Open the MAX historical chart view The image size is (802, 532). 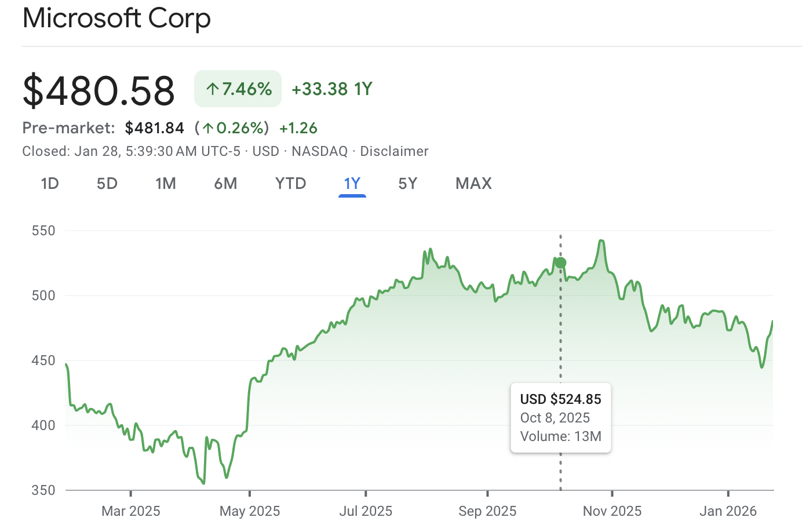(x=473, y=183)
